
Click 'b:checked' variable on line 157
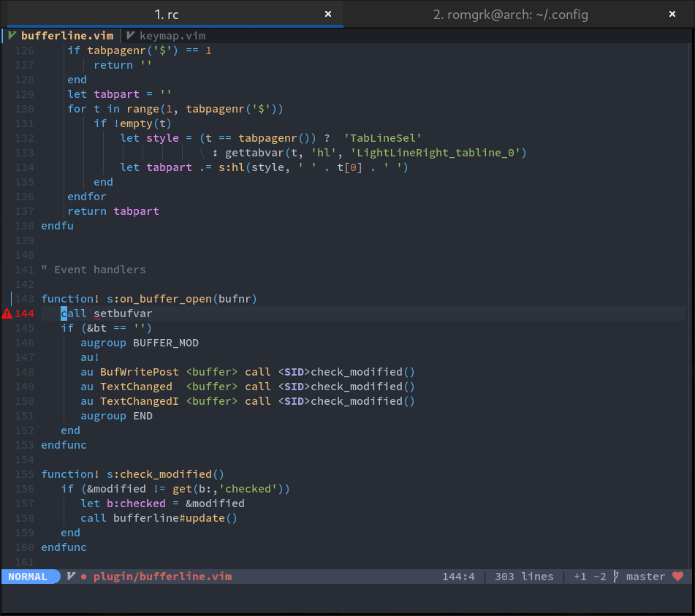point(136,504)
